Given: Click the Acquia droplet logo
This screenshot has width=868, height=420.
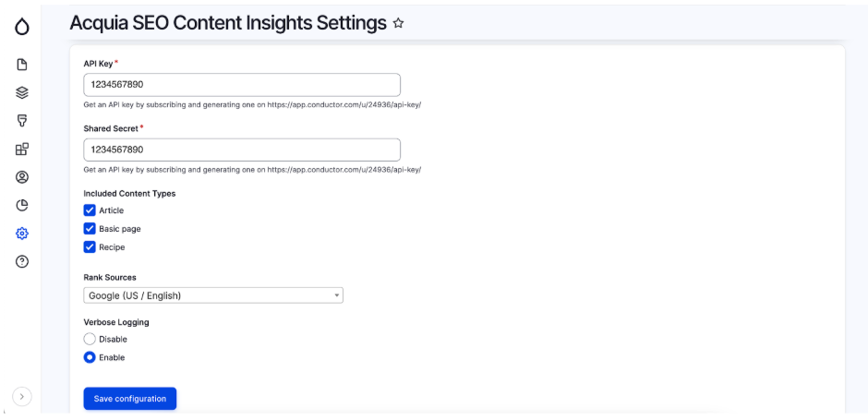Looking at the screenshot, I should point(22,28).
